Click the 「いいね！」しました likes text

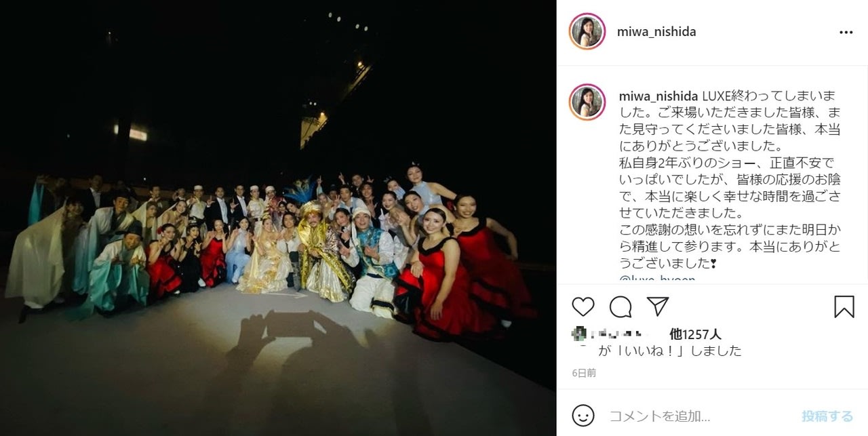670,351
